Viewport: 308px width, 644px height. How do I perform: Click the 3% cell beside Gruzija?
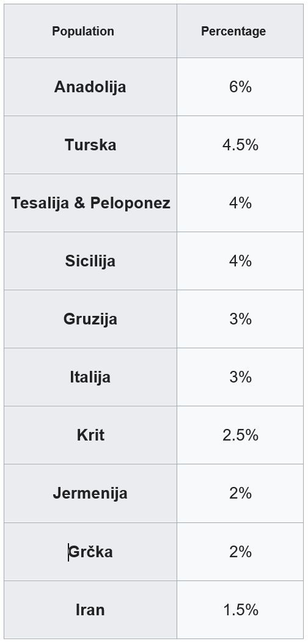click(240, 319)
